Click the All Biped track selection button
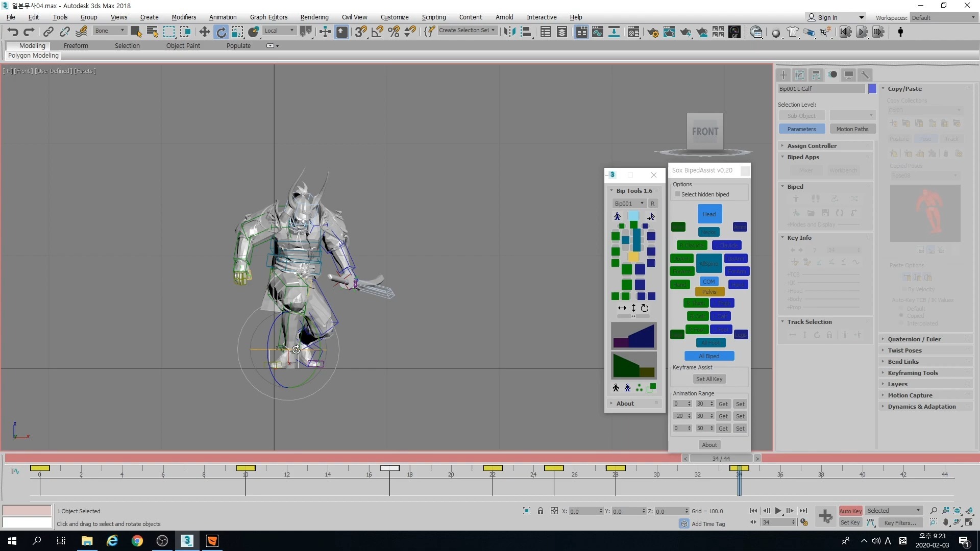980x551 pixels. 709,356
